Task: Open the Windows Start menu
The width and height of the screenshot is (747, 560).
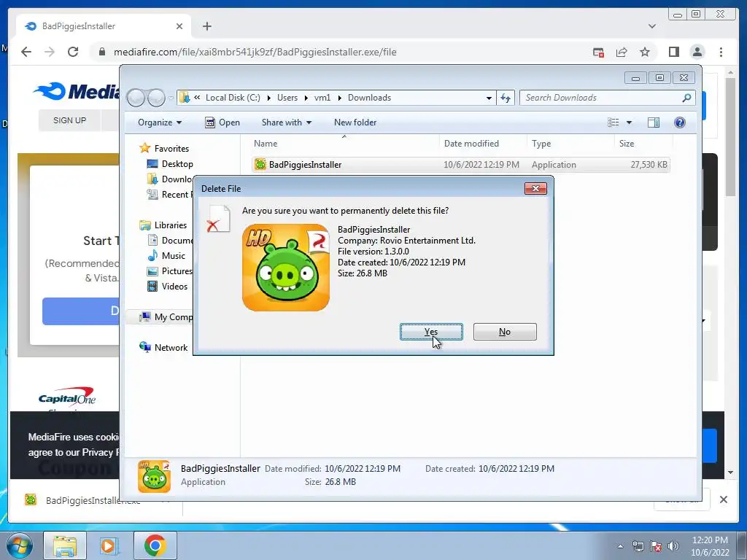Action: 20,545
